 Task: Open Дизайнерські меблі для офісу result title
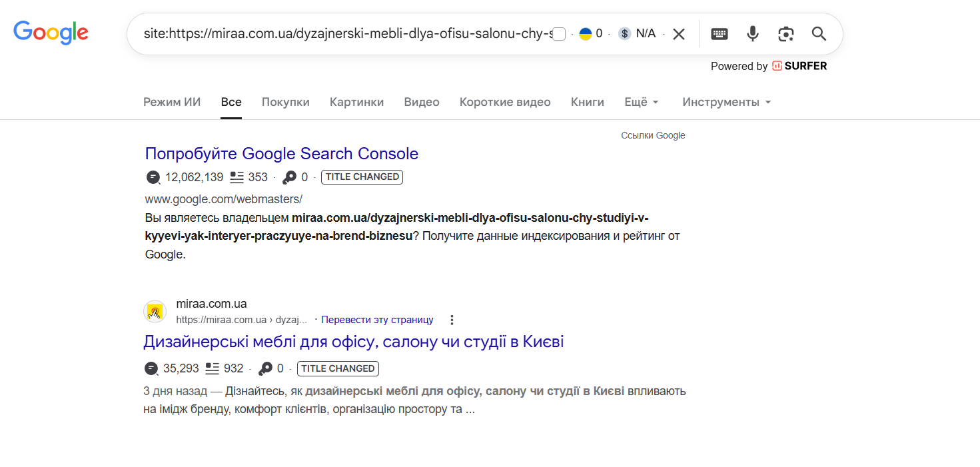[x=354, y=342]
